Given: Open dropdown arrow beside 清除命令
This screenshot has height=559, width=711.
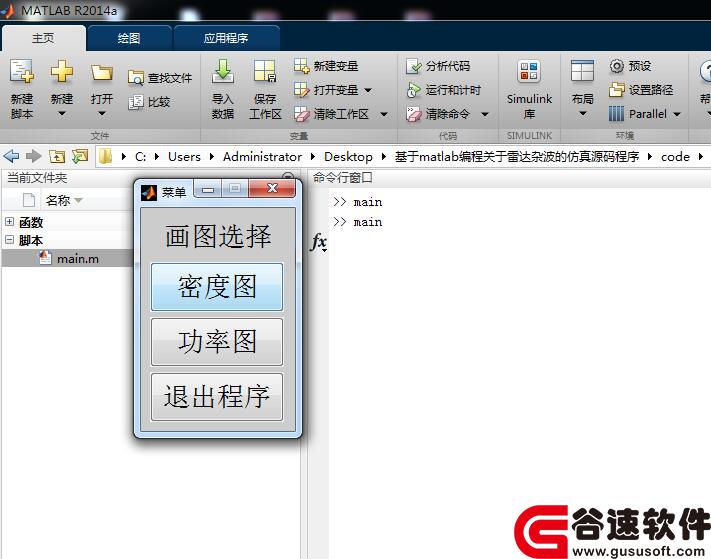Looking at the screenshot, I should coord(484,114).
